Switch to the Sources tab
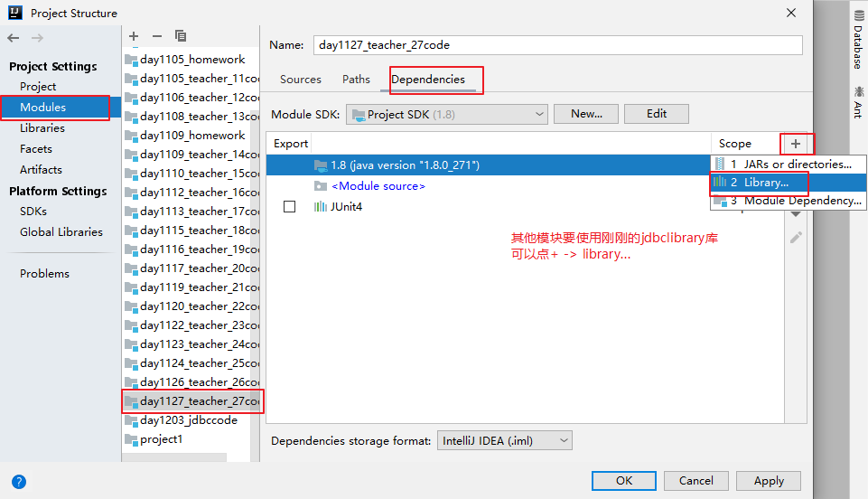Viewport: 868px width, 499px height. pyautogui.click(x=301, y=80)
